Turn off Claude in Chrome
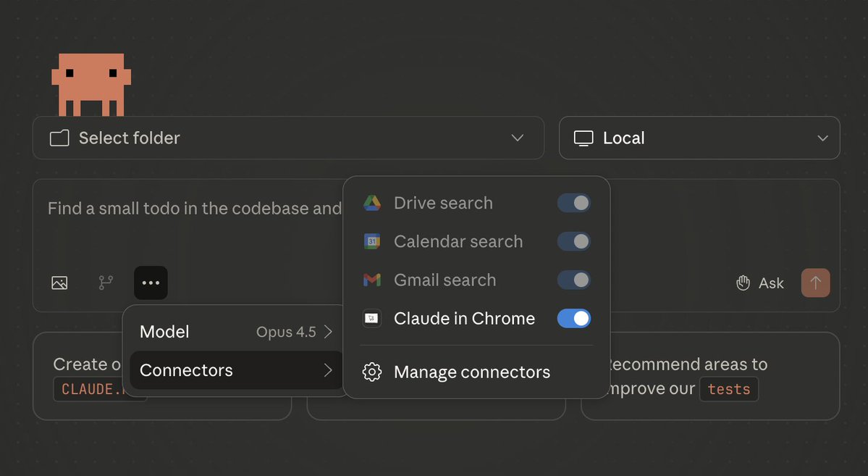 coord(573,318)
